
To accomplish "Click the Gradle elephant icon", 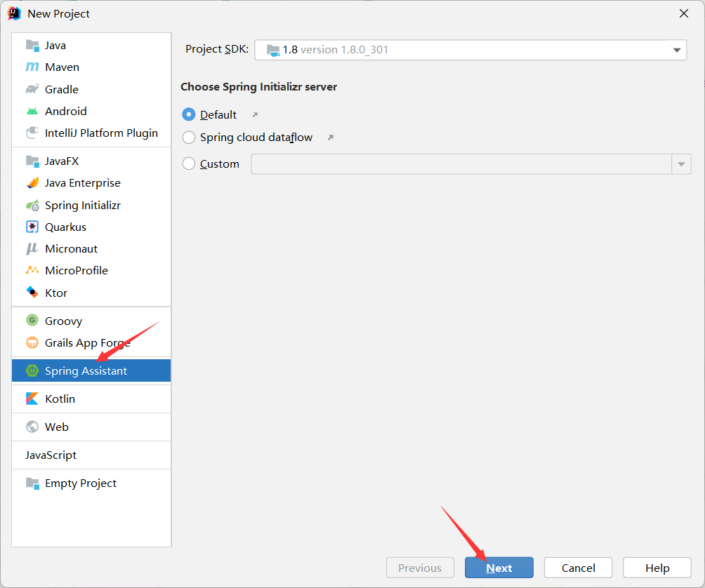I will point(32,89).
